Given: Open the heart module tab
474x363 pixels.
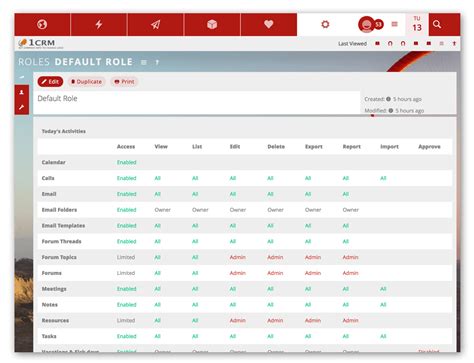Looking at the screenshot, I should coord(269,24).
